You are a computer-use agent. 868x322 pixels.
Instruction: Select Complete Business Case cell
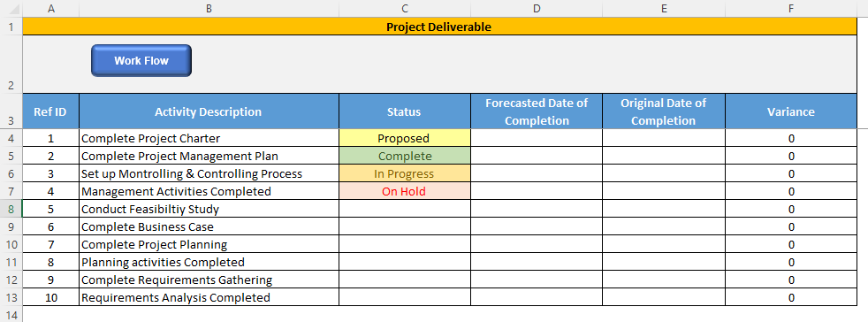(x=209, y=226)
